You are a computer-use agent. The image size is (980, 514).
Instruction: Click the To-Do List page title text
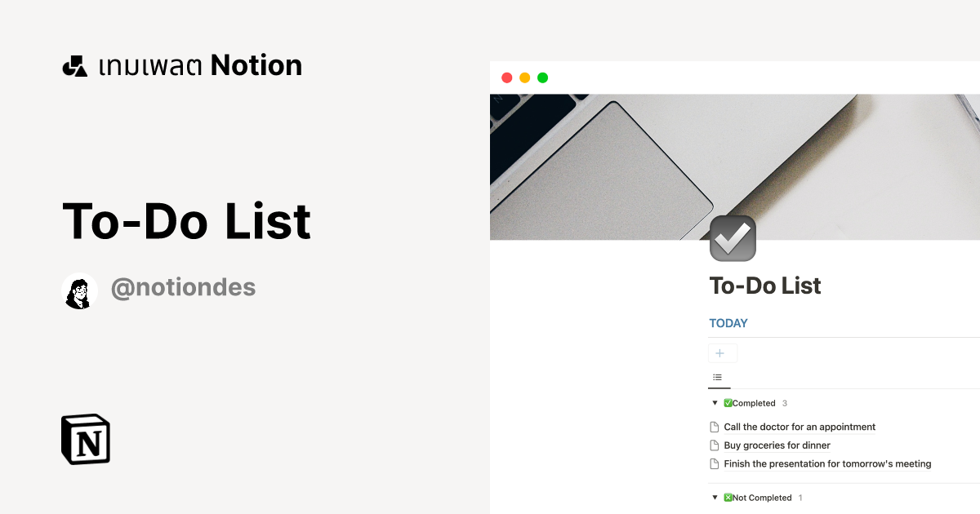tap(765, 286)
